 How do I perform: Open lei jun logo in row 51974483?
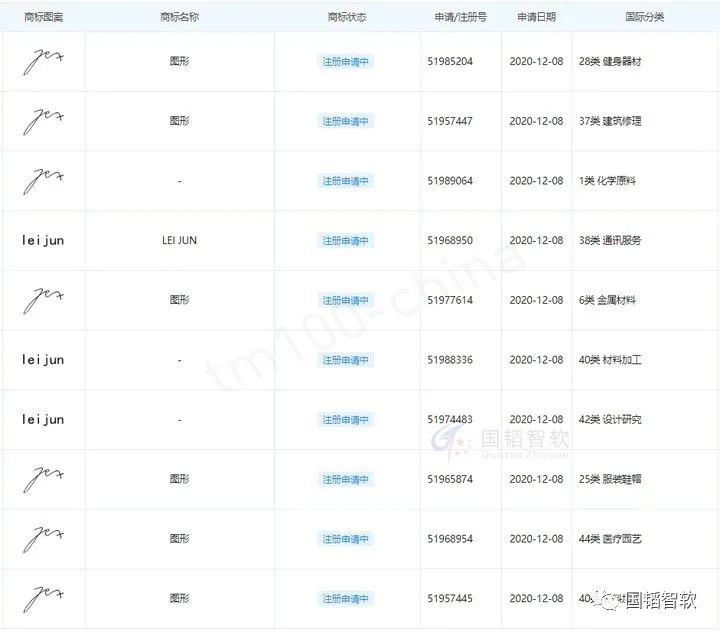[x=43, y=419]
